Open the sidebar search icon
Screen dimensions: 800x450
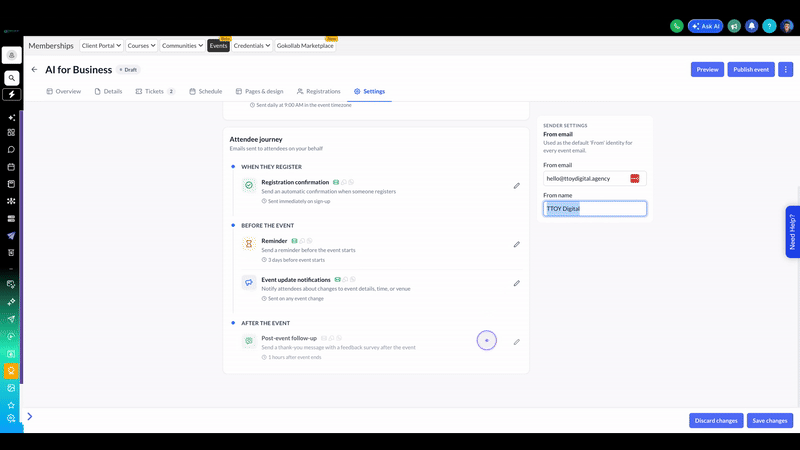[x=11, y=78]
